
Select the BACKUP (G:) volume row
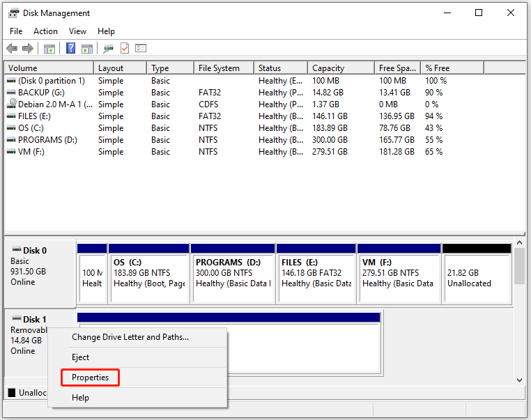pos(265,93)
